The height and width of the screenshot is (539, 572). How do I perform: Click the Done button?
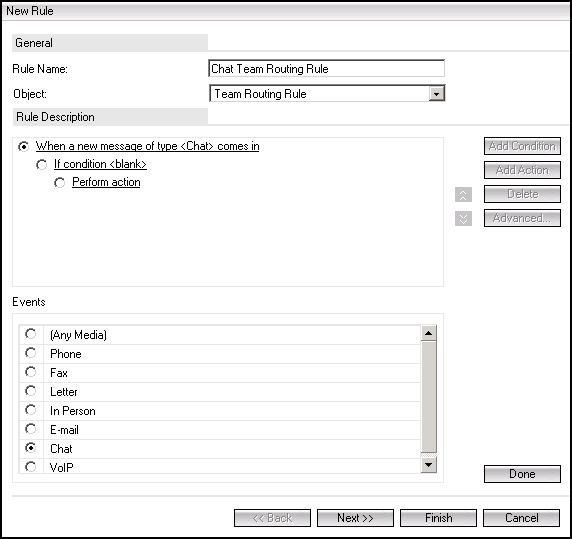[x=522, y=474]
